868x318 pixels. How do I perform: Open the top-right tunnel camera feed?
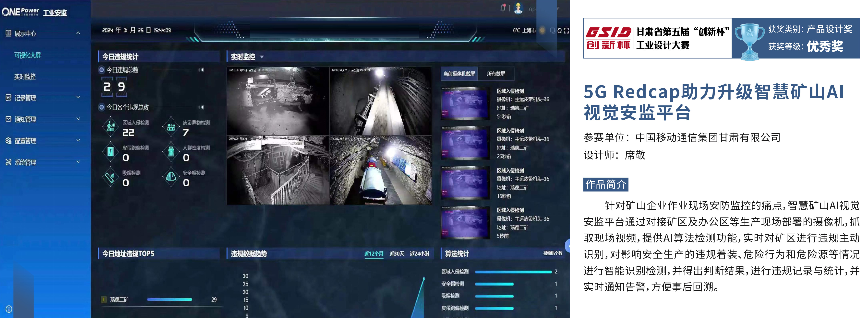[380, 101]
